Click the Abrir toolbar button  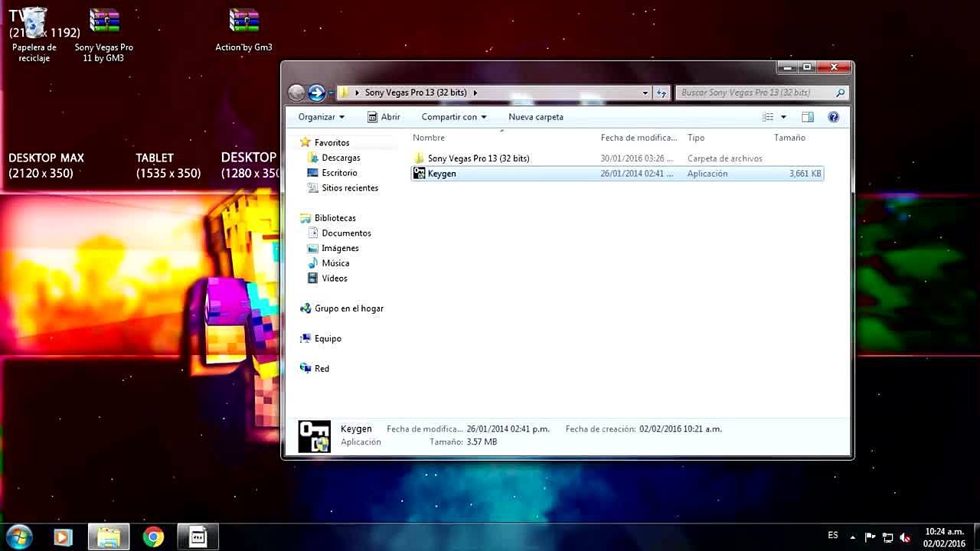384,117
